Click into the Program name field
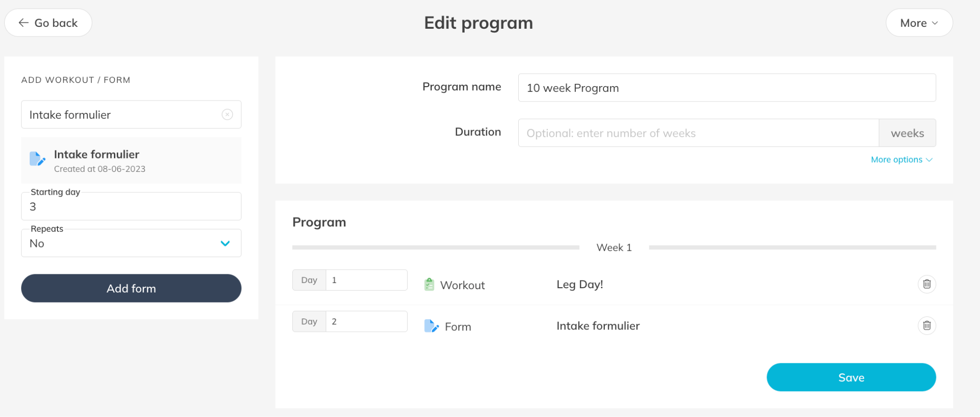This screenshot has height=417, width=980. tap(726, 88)
